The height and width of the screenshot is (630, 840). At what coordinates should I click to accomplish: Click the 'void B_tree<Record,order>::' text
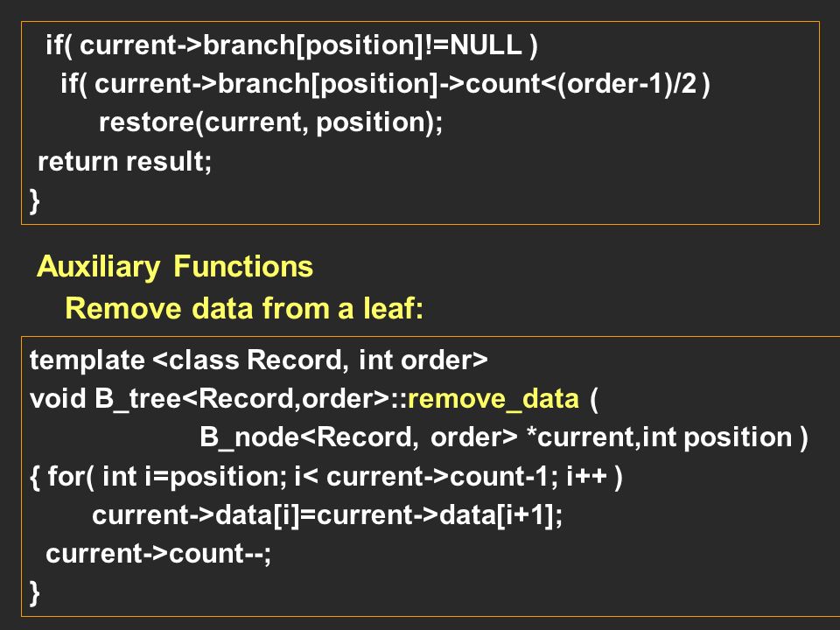point(218,399)
